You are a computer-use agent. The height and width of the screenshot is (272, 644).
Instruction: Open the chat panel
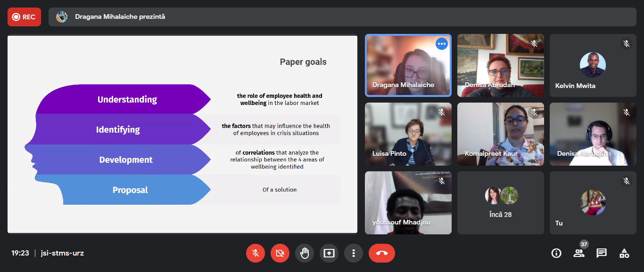[602, 253]
